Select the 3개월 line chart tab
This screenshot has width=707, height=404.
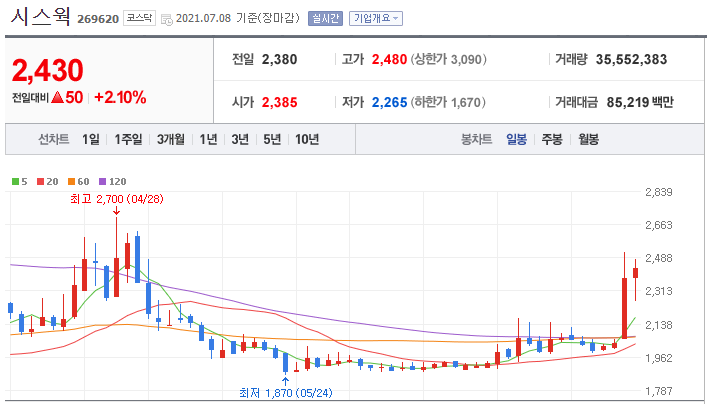coord(171,139)
